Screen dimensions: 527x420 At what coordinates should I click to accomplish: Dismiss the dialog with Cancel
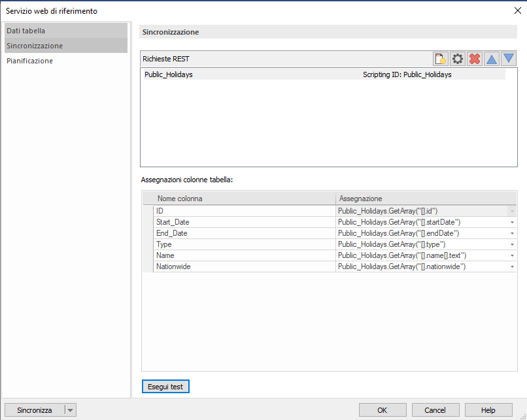click(x=435, y=410)
